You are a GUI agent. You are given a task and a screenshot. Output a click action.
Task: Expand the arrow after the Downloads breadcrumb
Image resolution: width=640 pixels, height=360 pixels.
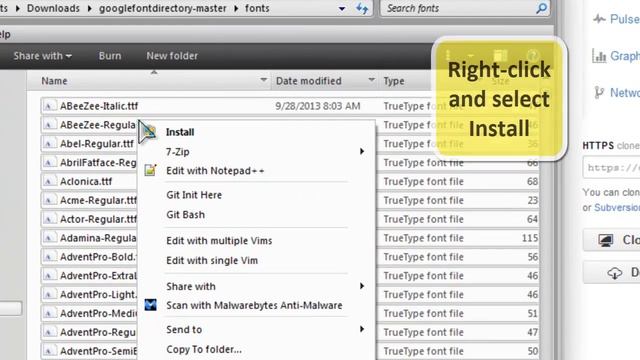89,8
